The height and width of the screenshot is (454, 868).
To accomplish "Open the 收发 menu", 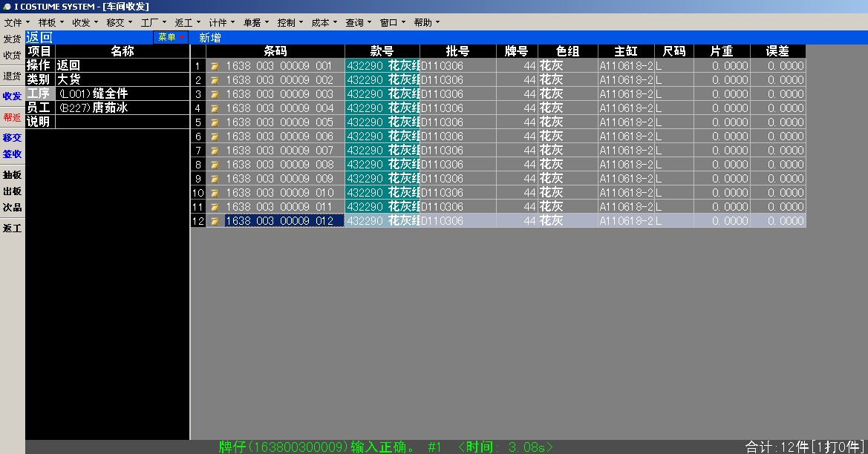I will tap(84, 23).
